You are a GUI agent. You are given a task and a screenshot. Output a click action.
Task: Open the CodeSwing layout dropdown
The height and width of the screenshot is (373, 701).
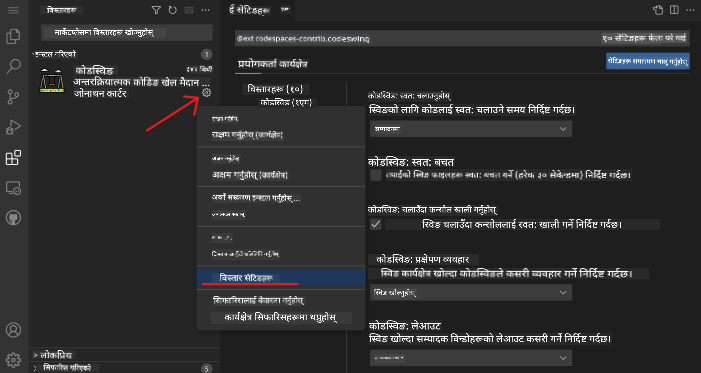pos(471,358)
